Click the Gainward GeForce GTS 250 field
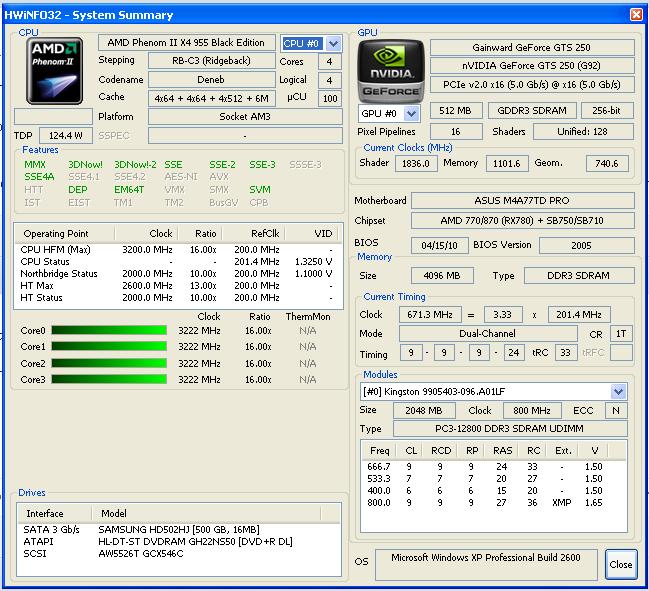 [x=532, y=48]
